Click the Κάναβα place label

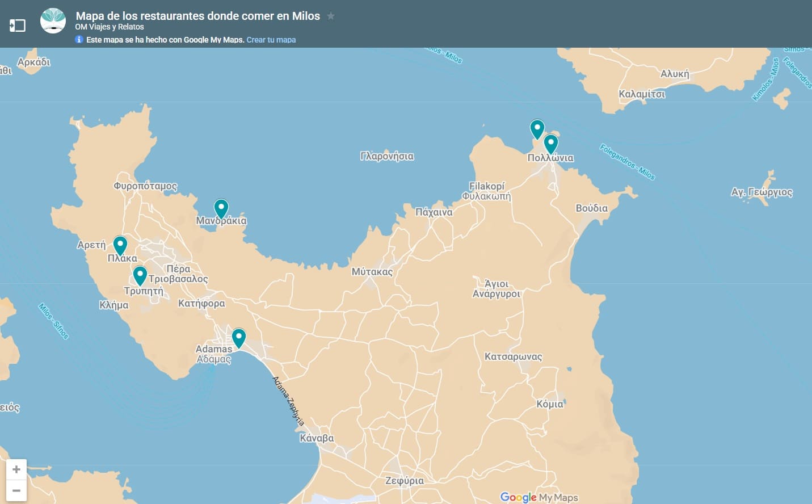pos(317,438)
